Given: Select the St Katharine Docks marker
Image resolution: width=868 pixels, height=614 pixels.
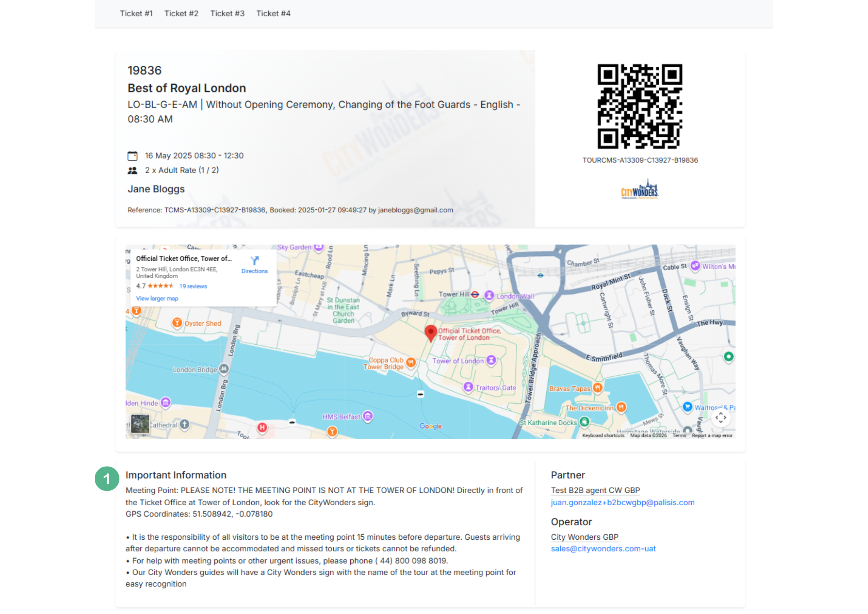Looking at the screenshot, I should tap(585, 422).
